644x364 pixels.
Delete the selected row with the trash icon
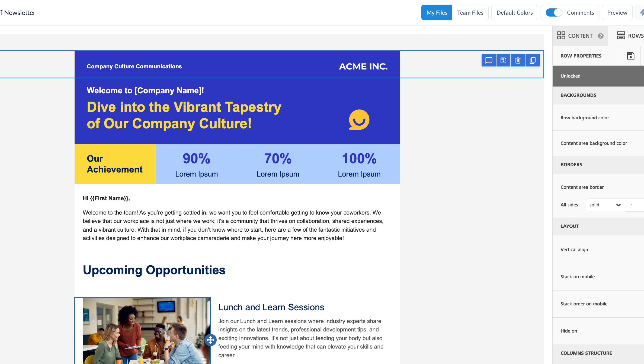click(x=518, y=60)
